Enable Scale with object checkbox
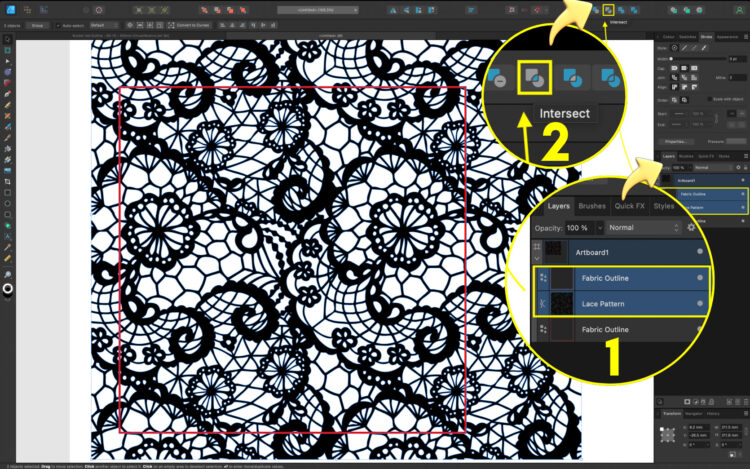This screenshot has width=750, height=469. [x=710, y=100]
